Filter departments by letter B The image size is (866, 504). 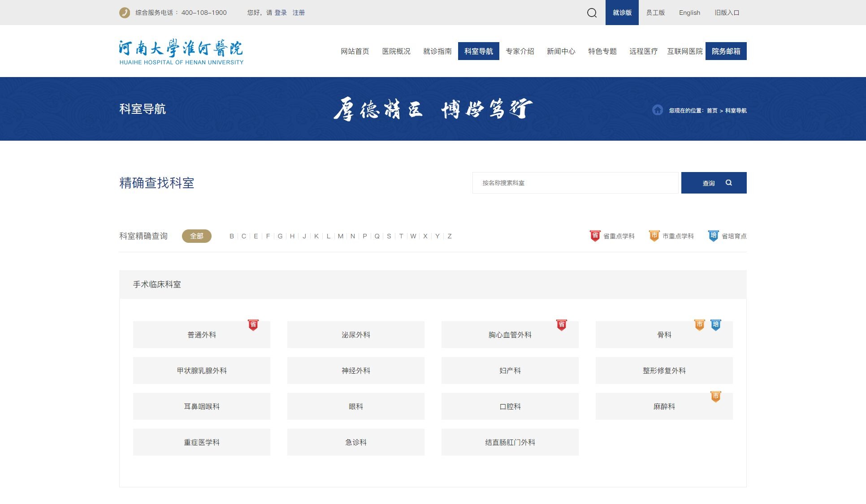click(232, 236)
